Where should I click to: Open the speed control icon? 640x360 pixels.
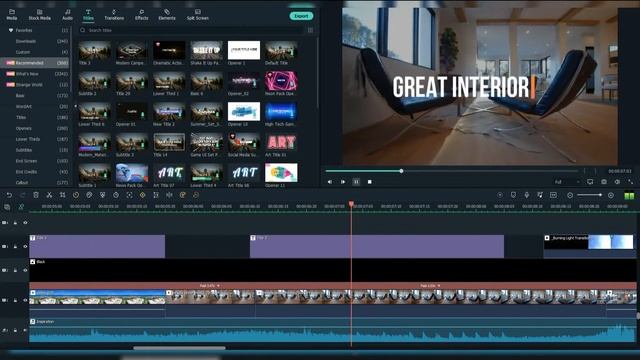pos(76,196)
